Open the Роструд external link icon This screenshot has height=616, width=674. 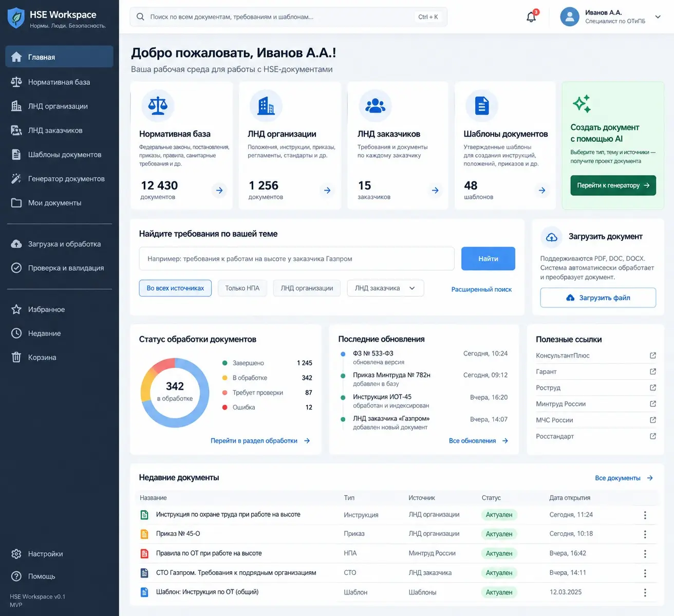pyautogui.click(x=653, y=387)
